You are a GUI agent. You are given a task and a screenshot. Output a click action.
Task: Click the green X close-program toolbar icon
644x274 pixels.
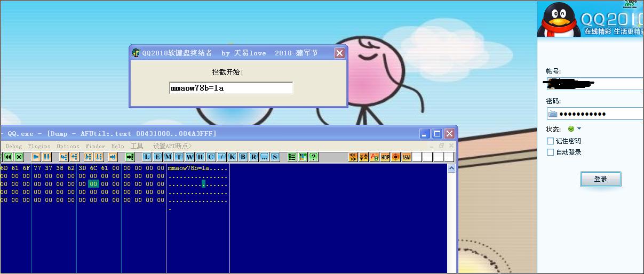[19, 157]
